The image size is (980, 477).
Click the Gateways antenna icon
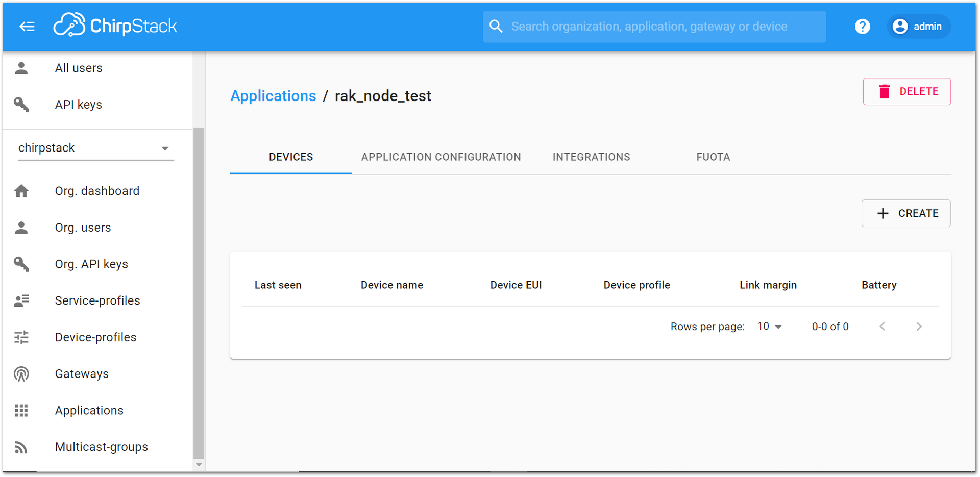tap(21, 374)
